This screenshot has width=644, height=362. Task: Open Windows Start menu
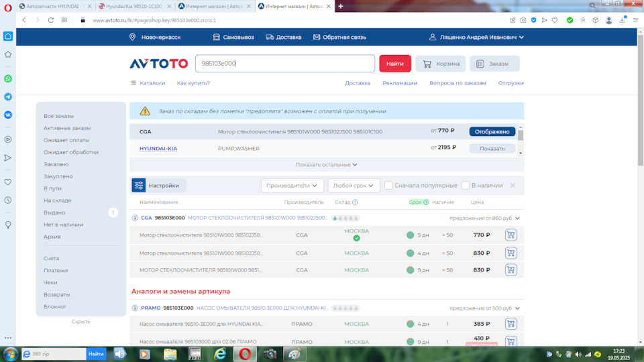[10, 354]
